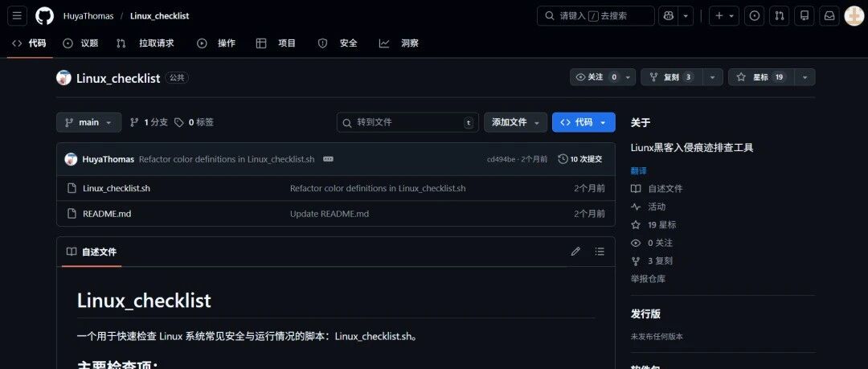
Task: Open the 发行版 releases heading link
Action: pos(645,314)
